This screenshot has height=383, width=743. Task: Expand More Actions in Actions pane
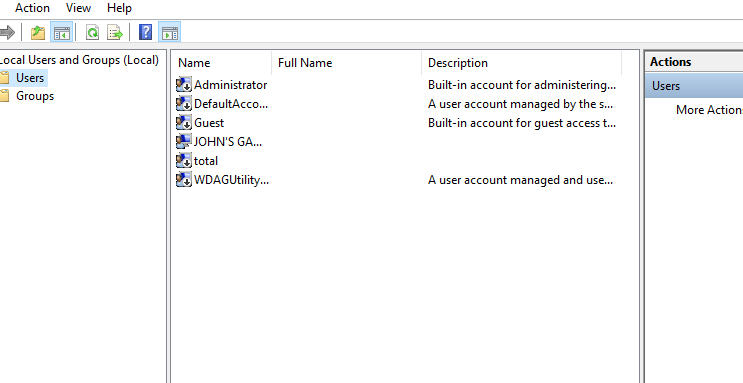(x=709, y=109)
